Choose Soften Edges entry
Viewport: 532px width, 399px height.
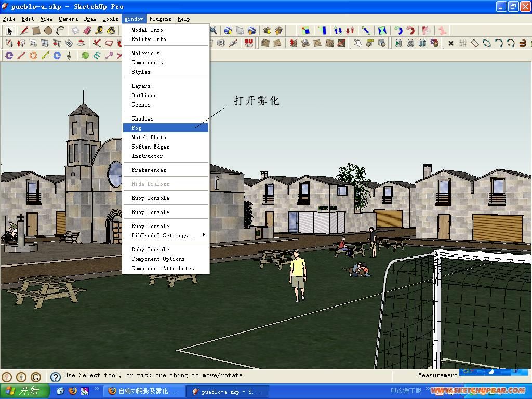pos(166,147)
